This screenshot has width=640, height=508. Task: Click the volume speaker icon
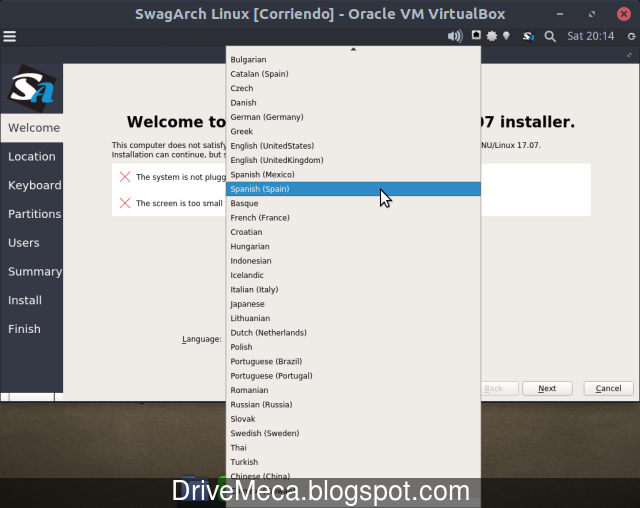(x=455, y=36)
